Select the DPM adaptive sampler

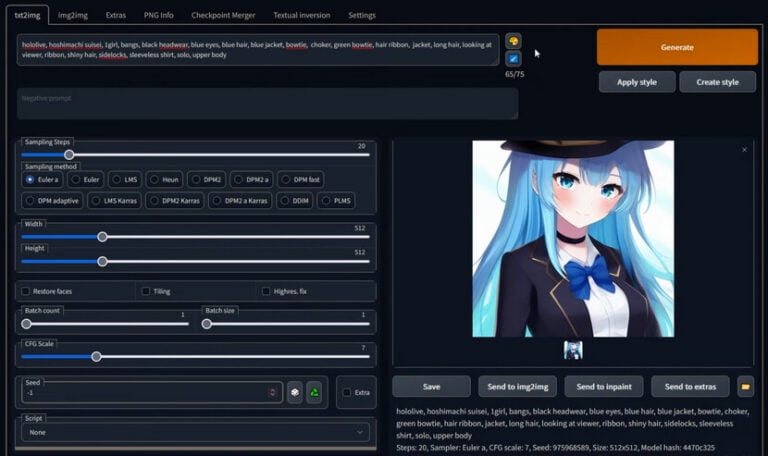click(52, 201)
